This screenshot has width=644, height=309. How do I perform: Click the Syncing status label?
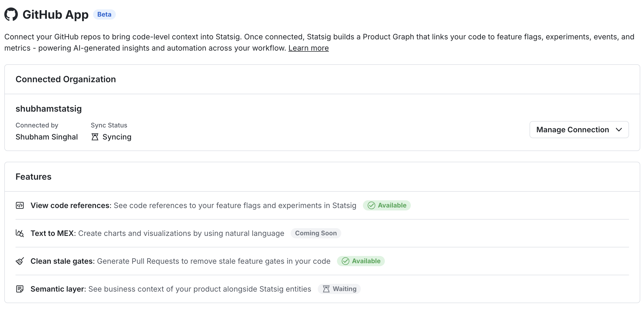[117, 137]
